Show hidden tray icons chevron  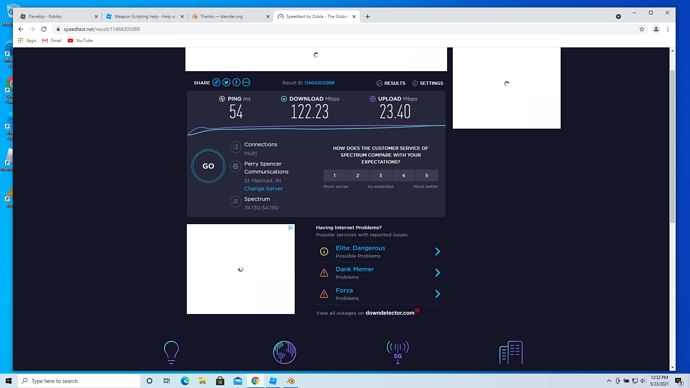point(609,381)
